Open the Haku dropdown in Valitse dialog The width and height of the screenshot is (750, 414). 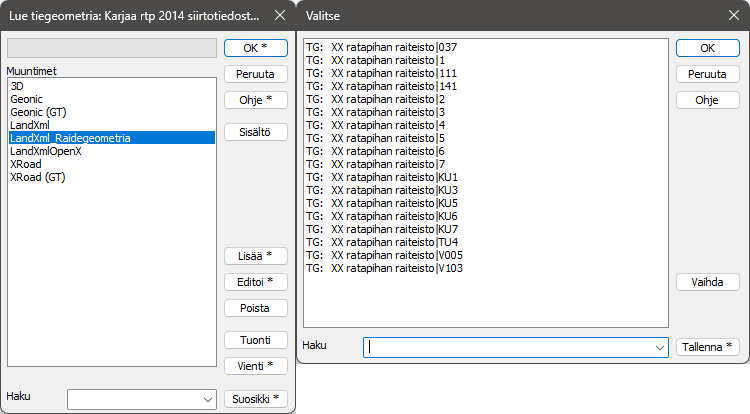click(660, 347)
